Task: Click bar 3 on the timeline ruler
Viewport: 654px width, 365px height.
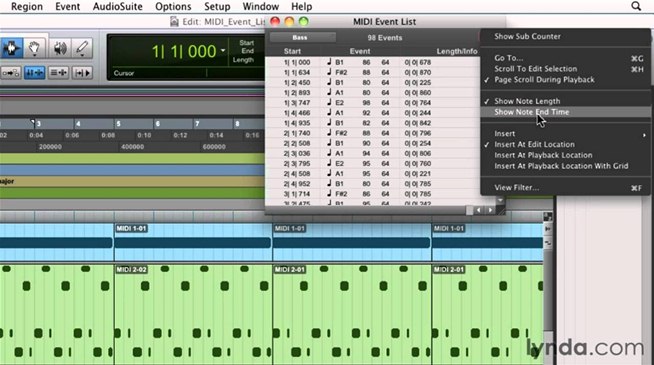Action: tap(38, 124)
